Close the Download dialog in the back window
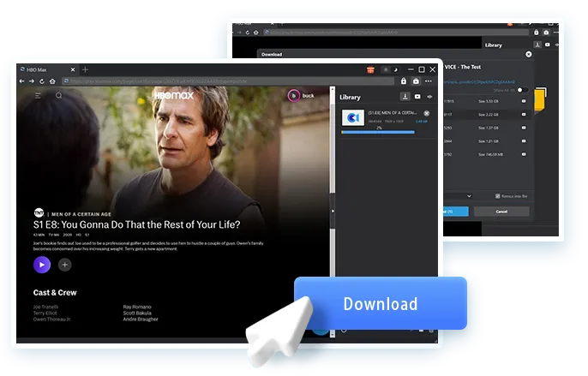The height and width of the screenshot is (376, 588). tap(528, 54)
